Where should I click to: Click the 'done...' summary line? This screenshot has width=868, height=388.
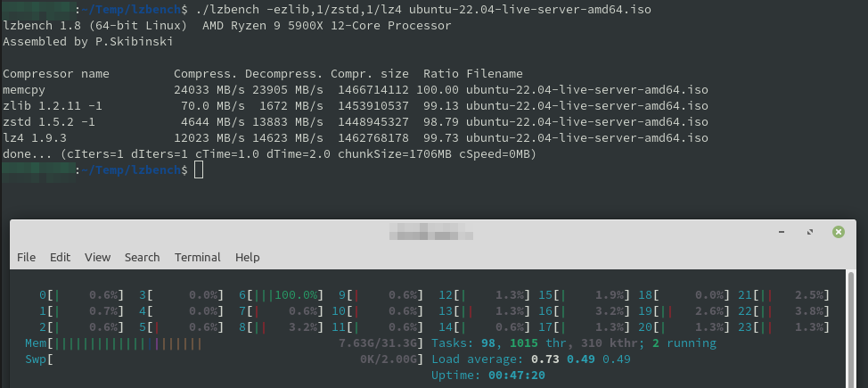click(x=270, y=153)
